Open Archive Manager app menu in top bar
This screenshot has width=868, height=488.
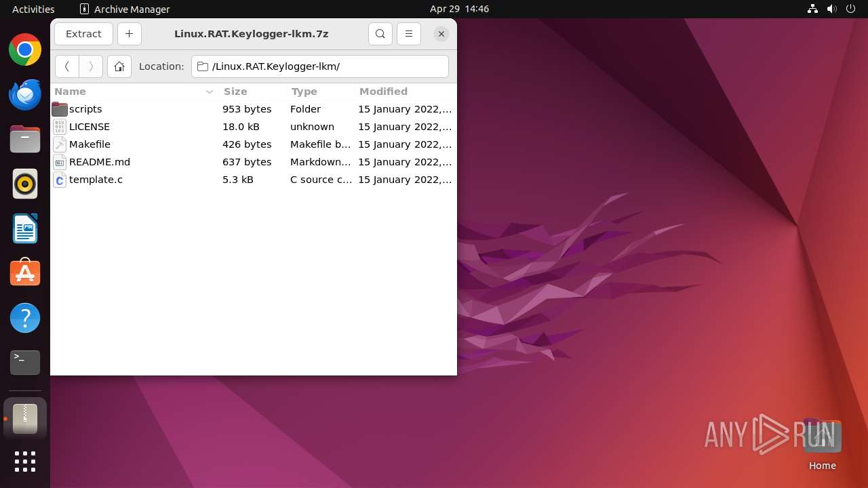[125, 9]
